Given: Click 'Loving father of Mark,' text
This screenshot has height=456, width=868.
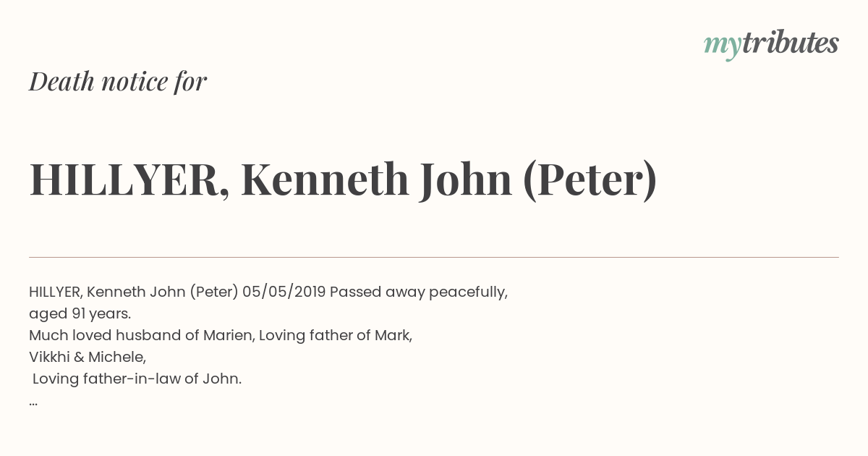Looking at the screenshot, I should pyautogui.click(x=336, y=335).
